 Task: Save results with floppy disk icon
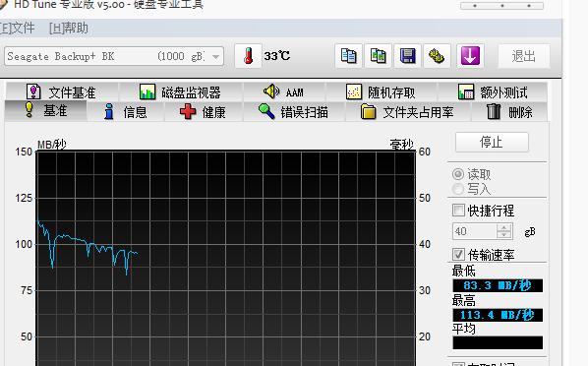pyautogui.click(x=408, y=56)
